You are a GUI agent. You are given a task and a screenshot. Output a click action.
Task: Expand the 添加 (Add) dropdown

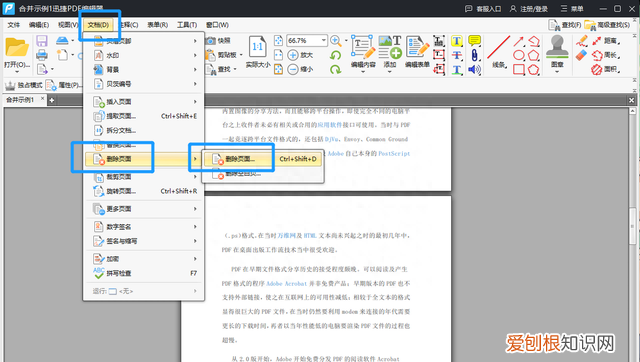click(x=390, y=72)
